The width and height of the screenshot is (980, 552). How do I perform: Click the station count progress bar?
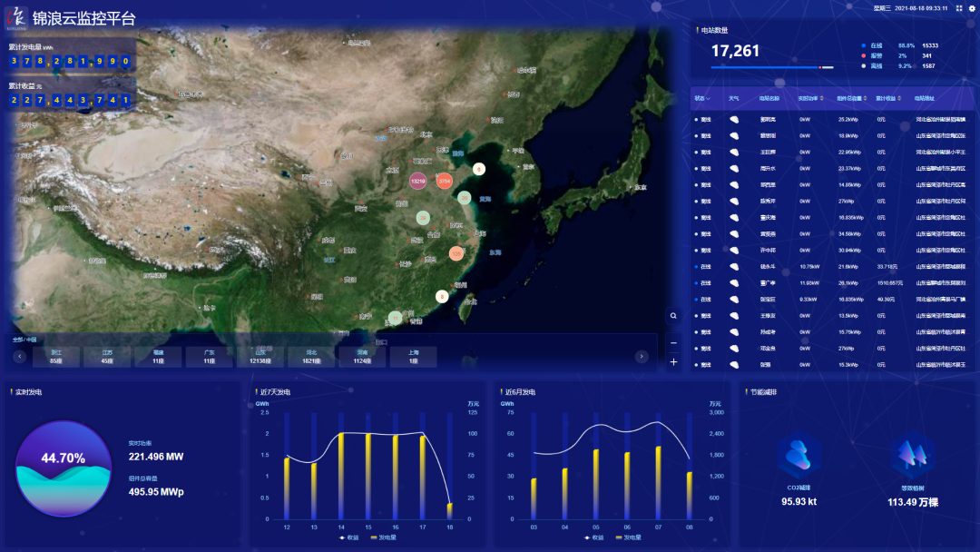[772, 67]
